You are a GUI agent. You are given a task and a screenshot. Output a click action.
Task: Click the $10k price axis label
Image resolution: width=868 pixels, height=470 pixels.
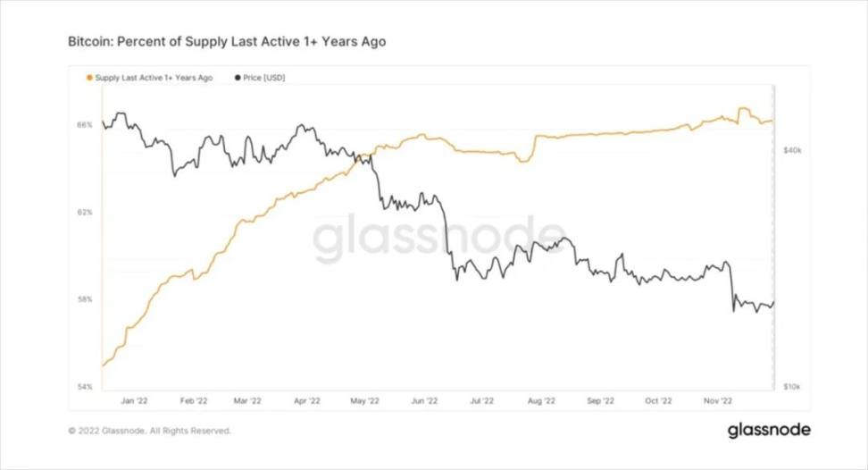pos(792,387)
